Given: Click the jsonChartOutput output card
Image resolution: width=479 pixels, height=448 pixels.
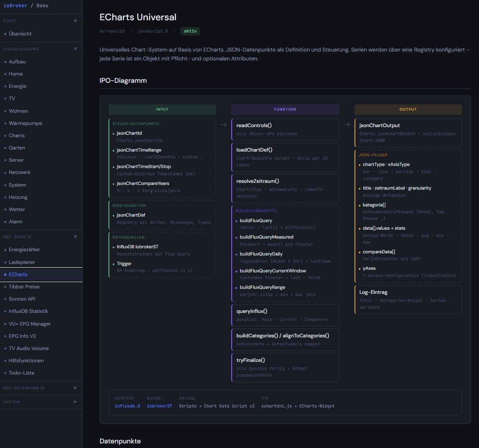Looking at the screenshot, I should [x=408, y=133].
